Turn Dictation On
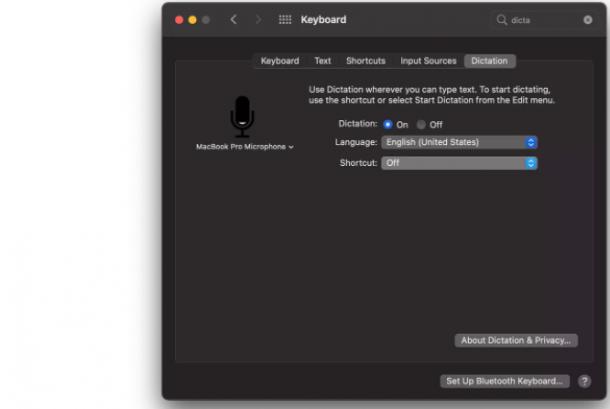The image size is (610, 409). (x=387, y=124)
